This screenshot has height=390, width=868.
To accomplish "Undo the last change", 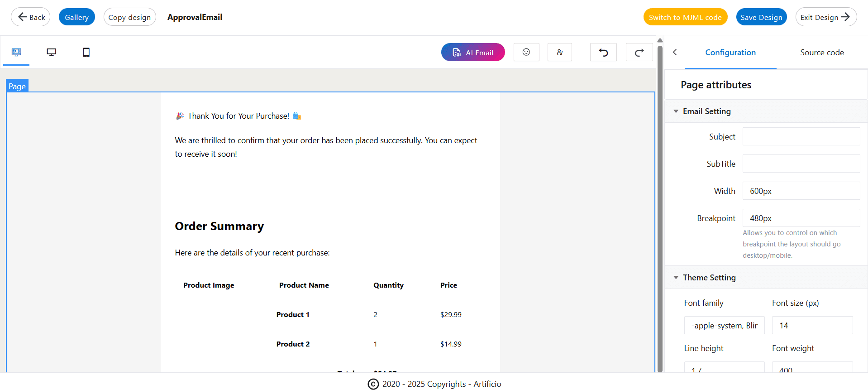I will 603,52.
